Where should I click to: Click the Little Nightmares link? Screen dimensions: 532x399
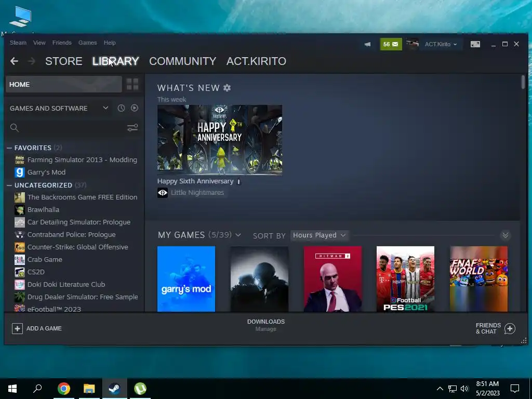point(197,193)
